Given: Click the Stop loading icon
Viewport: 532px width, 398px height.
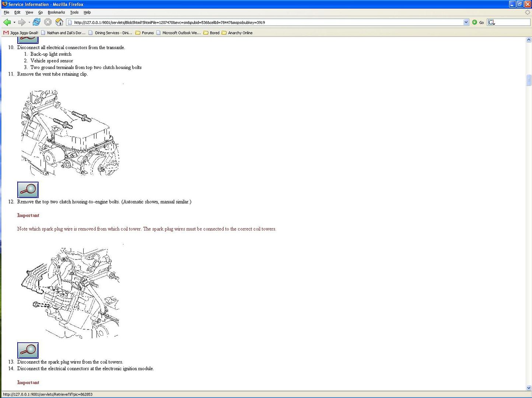Looking at the screenshot, I should coord(48,22).
